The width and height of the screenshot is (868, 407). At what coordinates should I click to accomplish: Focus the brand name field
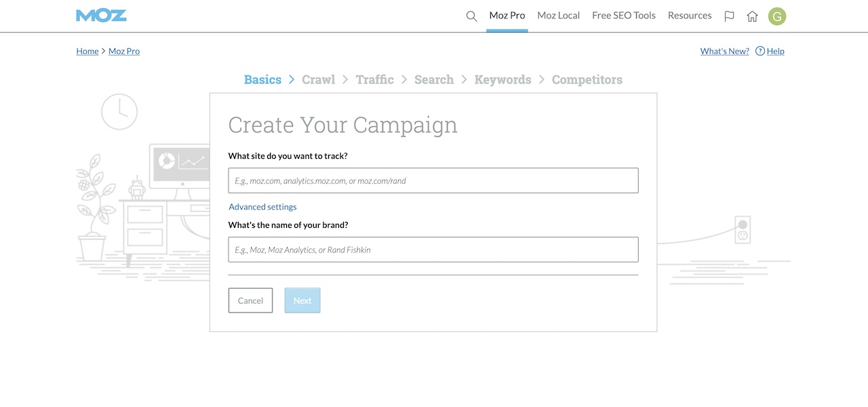433,250
